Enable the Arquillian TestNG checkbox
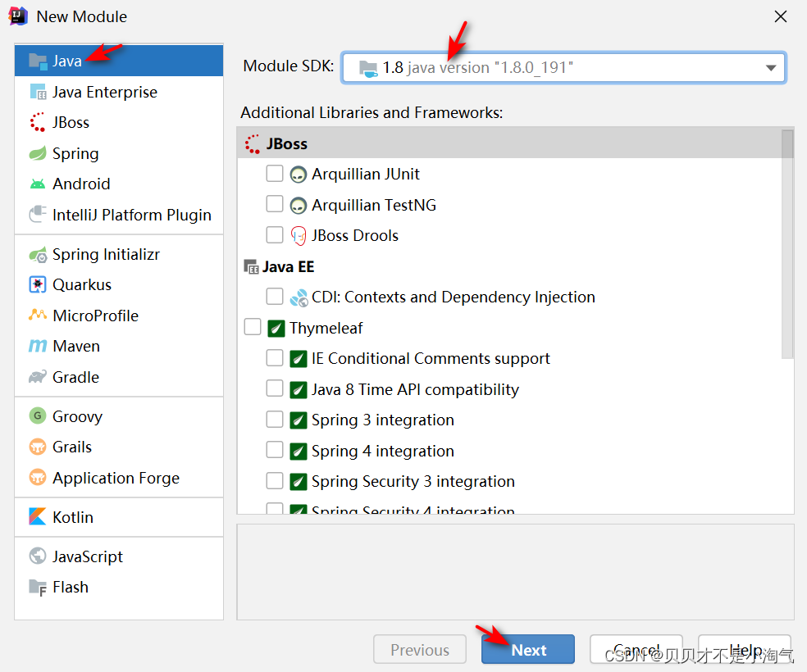807x672 pixels. pyautogui.click(x=274, y=204)
